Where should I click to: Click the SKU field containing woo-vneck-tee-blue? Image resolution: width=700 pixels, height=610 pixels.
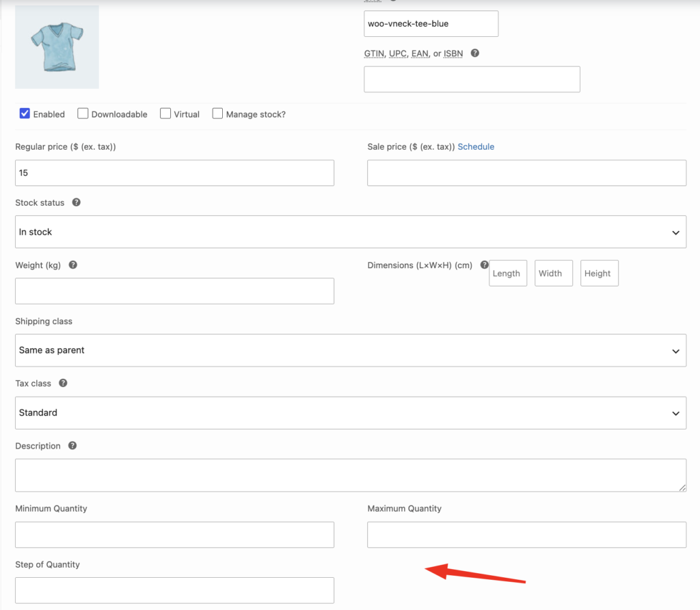click(x=431, y=24)
